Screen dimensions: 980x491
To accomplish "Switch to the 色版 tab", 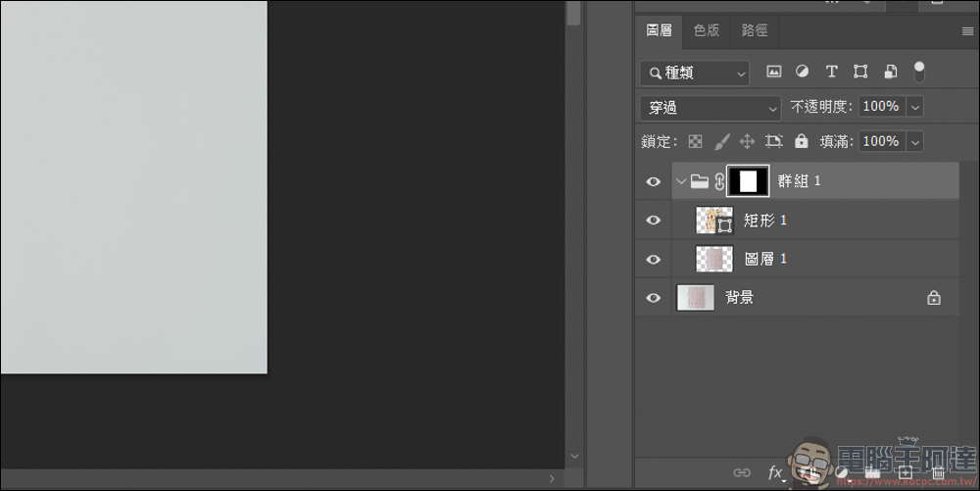I will [x=707, y=30].
